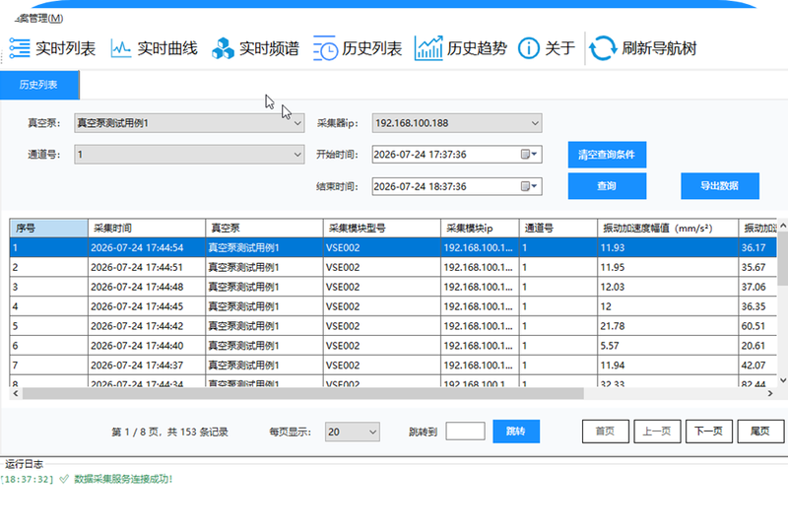
Task: Click the 导出数据 export button
Action: point(720,186)
